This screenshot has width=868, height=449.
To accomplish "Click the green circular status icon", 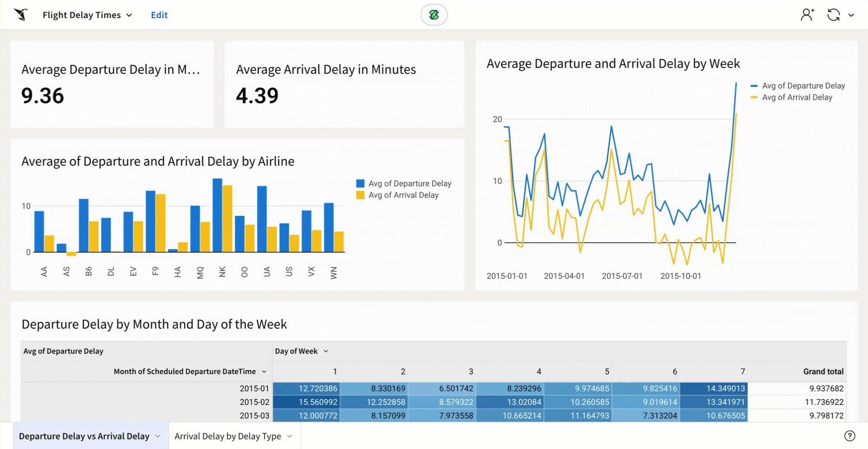I will coord(434,15).
